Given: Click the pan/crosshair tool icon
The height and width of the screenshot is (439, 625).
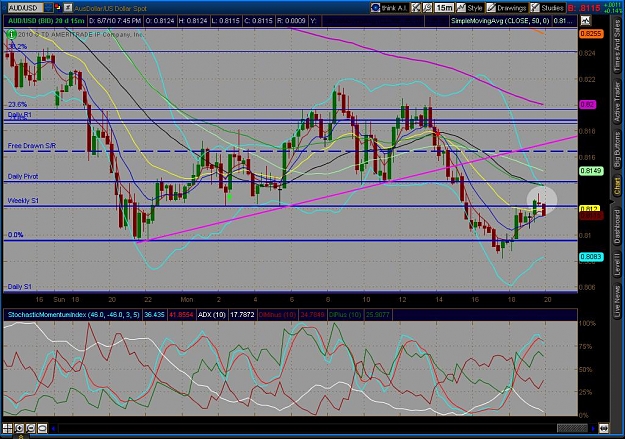Looking at the screenshot, I should tap(416, 8).
